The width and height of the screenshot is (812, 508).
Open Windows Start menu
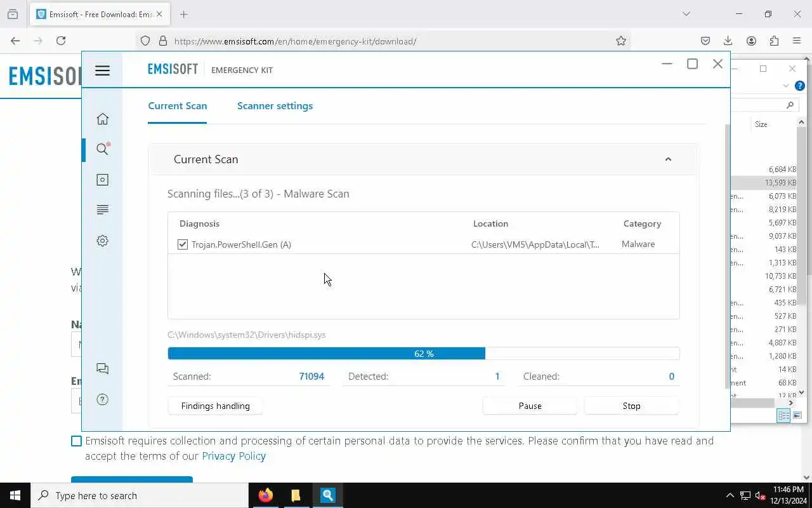15,495
